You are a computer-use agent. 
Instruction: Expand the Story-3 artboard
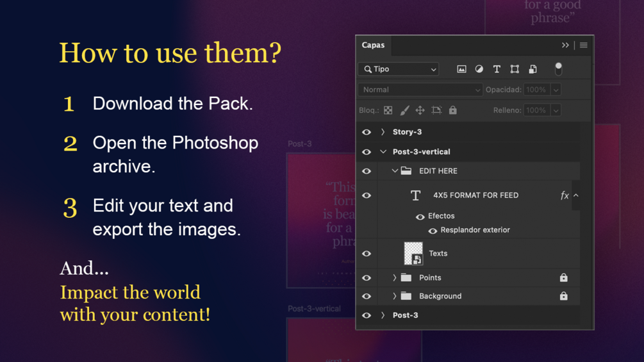coord(383,132)
